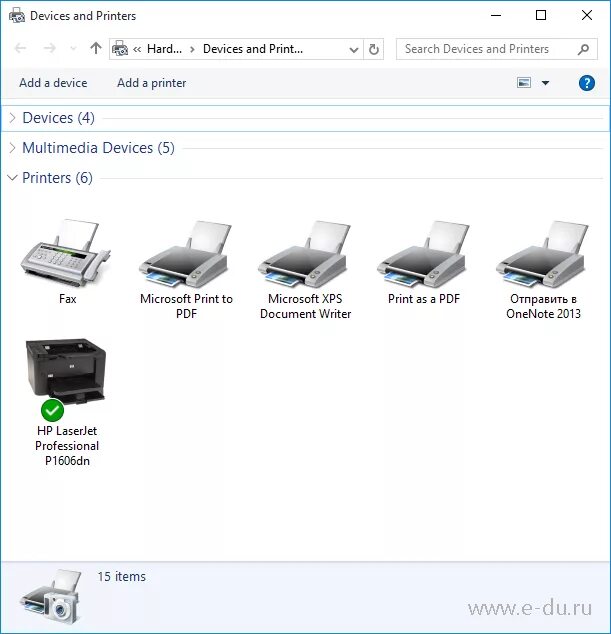Open the address bar history dropdown
Image resolution: width=611 pixels, height=634 pixels.
click(353, 49)
